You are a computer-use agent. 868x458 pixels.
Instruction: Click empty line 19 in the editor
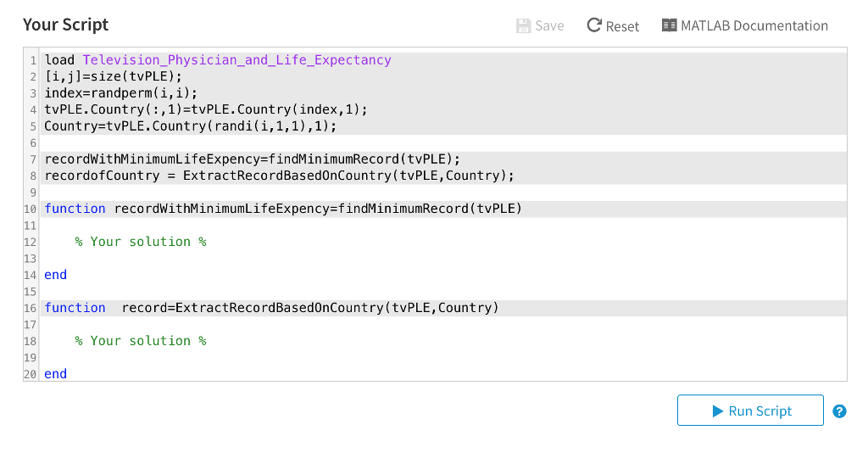pyautogui.click(x=442, y=358)
